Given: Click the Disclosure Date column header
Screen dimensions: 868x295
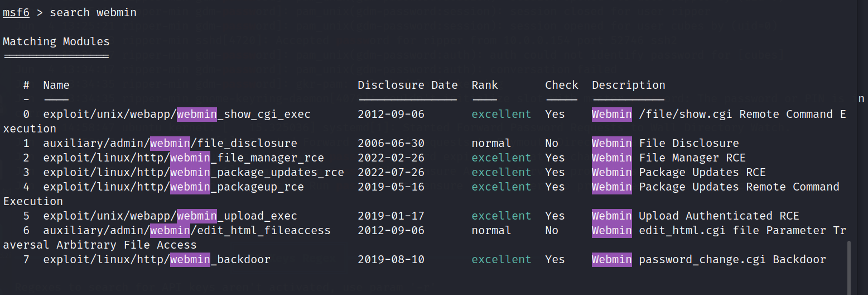Looking at the screenshot, I should 407,85.
